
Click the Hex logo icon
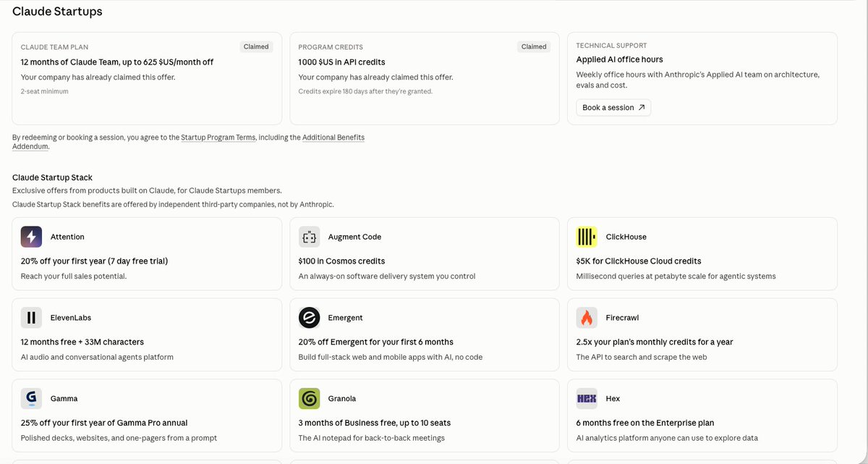pos(587,398)
